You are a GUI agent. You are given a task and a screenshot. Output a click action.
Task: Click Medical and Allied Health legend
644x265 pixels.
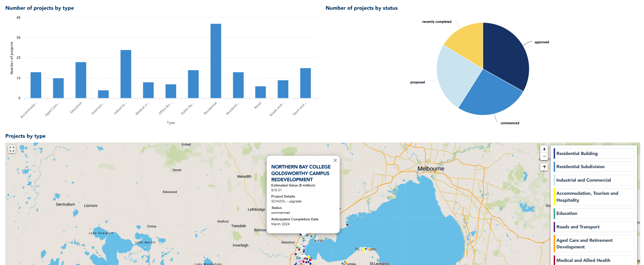(593, 260)
